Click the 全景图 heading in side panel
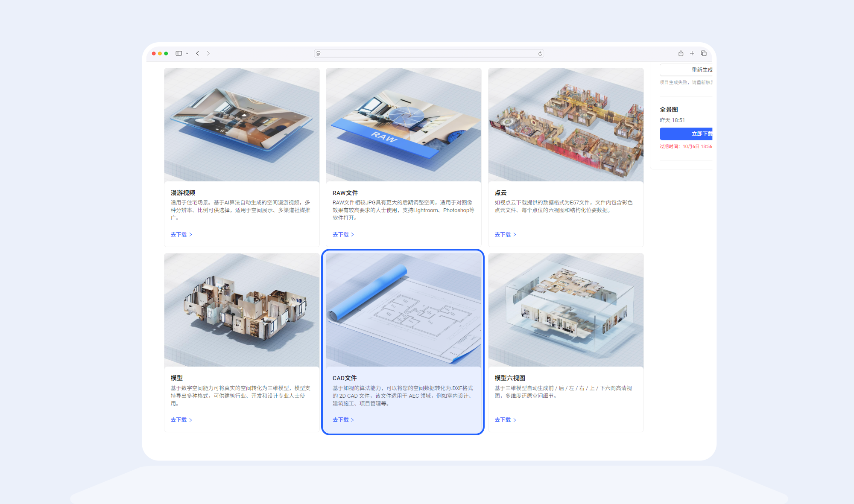This screenshot has height=504, width=854. pos(669,110)
